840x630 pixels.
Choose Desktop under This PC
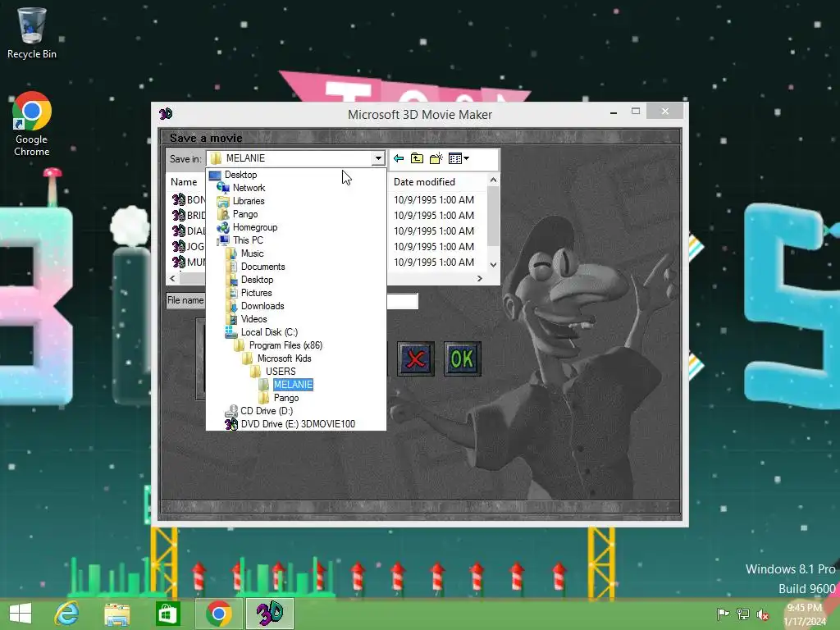pos(257,280)
